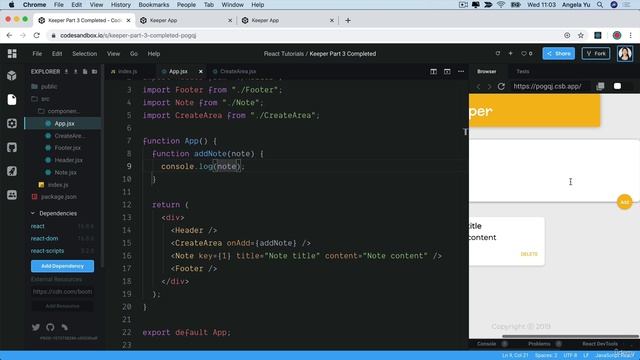Click the external resources URL input
The image size is (640, 360).
(62, 291)
